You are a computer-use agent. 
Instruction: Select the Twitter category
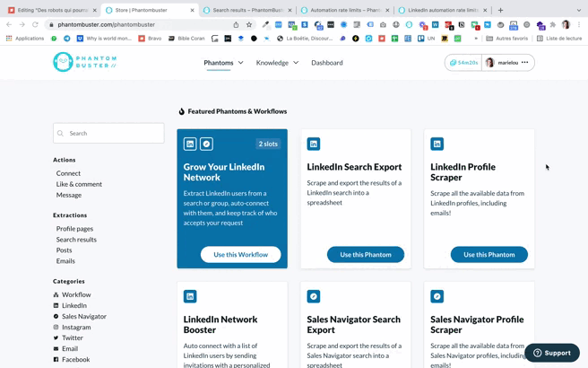click(68, 338)
